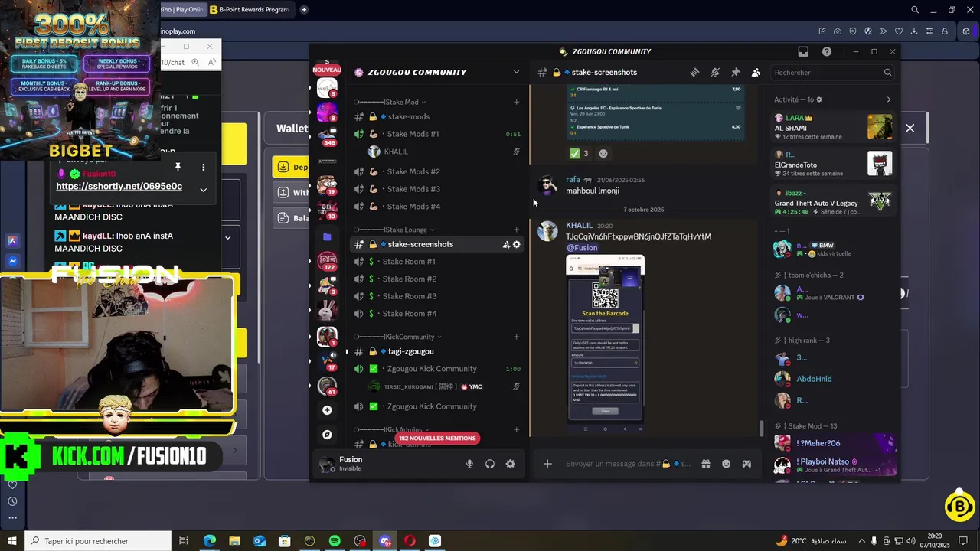
Task: Open invite icon on stake-screenshots channel
Action: click(506, 244)
